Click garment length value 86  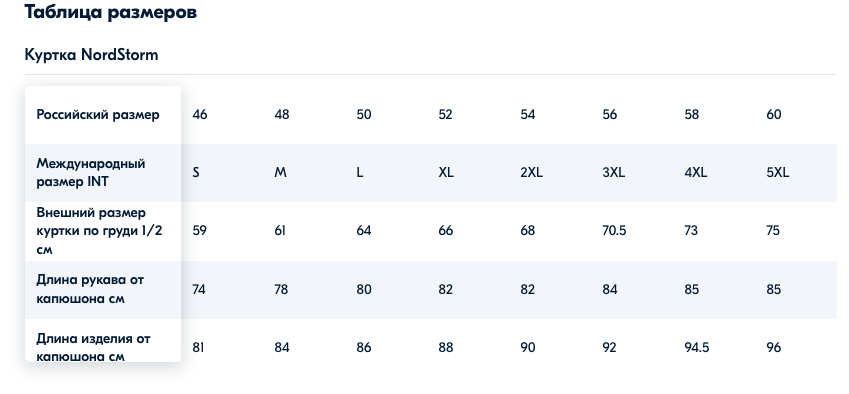pos(364,347)
